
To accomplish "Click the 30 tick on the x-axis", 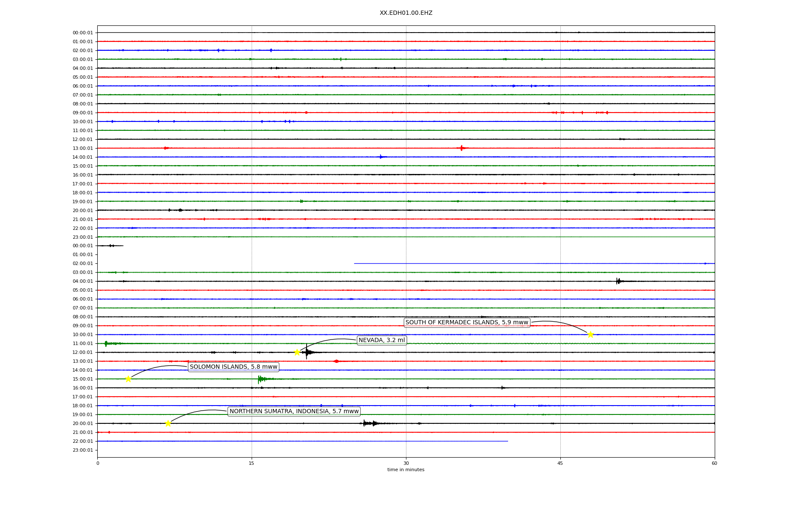I will (406, 463).
